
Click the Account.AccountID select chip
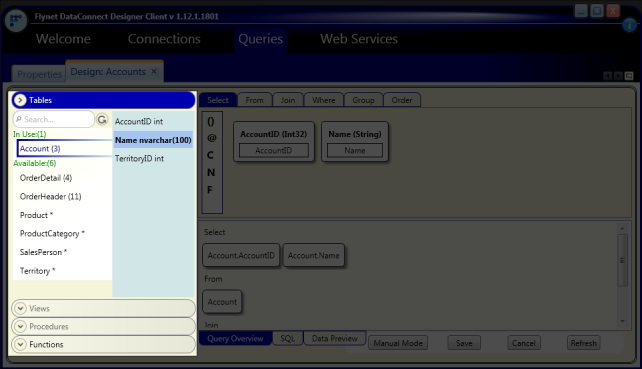(x=241, y=255)
